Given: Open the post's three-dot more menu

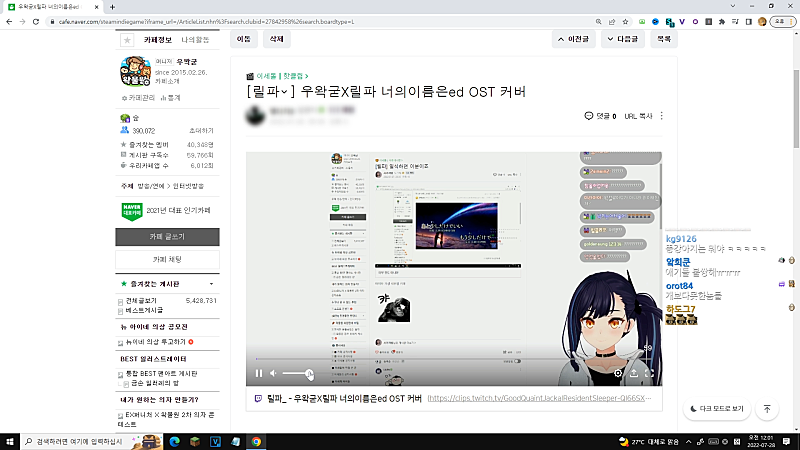Looking at the screenshot, I should 662,116.
